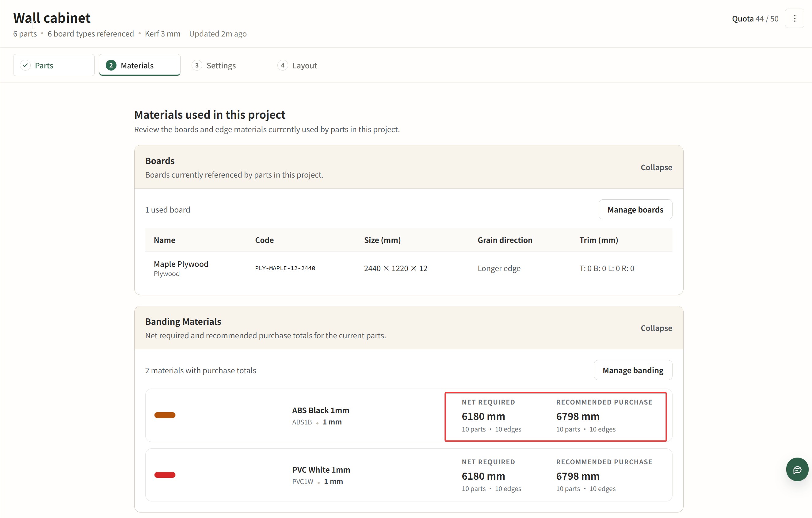The height and width of the screenshot is (518, 812).
Task: Click the Manage boards button
Action: coord(635,209)
